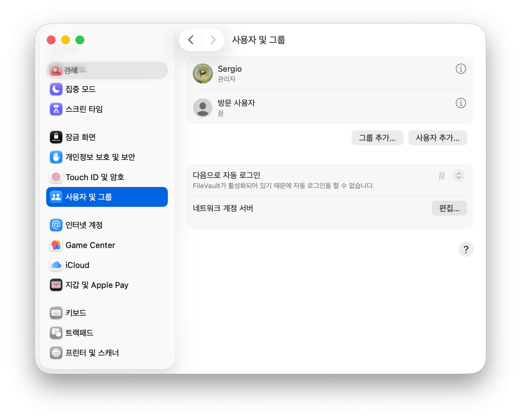This screenshot has height=420, width=521.
Task: Go back with the left chevron
Action: pyautogui.click(x=191, y=40)
